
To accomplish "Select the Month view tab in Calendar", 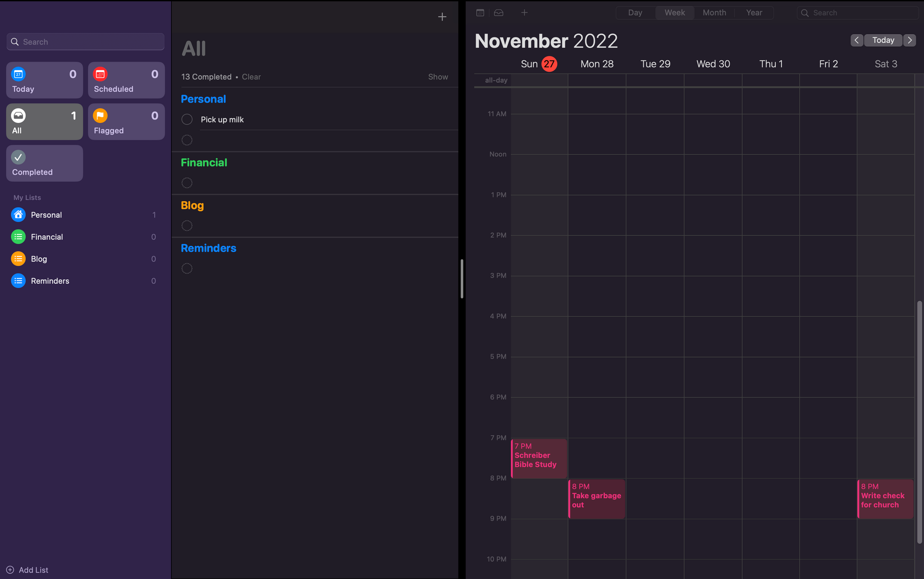I will click(x=714, y=12).
